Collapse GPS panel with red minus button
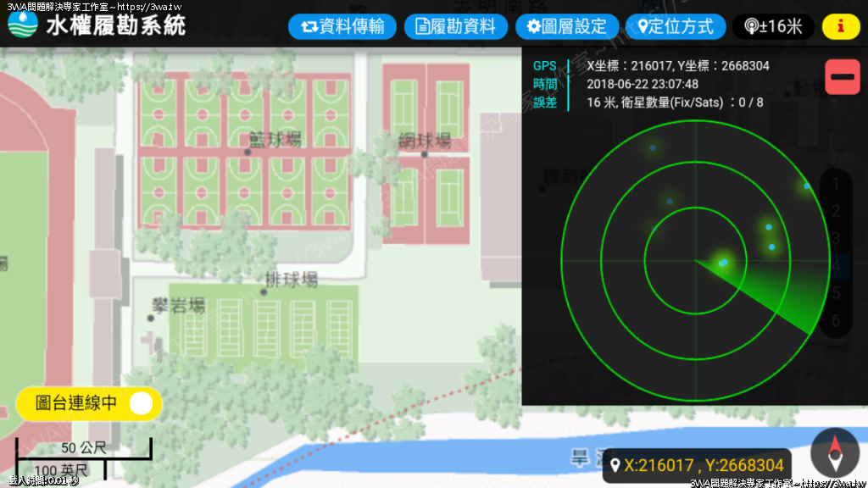This screenshot has height=488, width=868. tap(843, 77)
